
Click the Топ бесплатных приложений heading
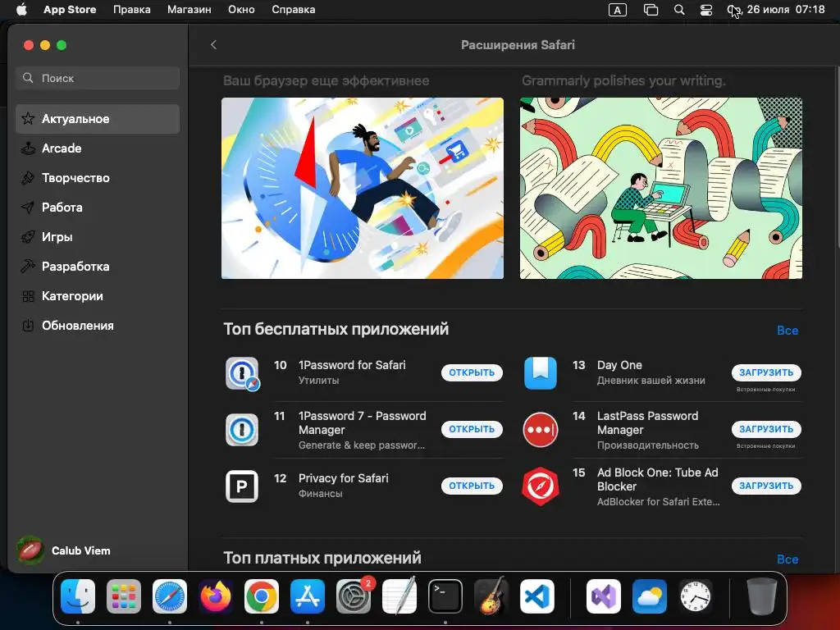click(x=336, y=329)
